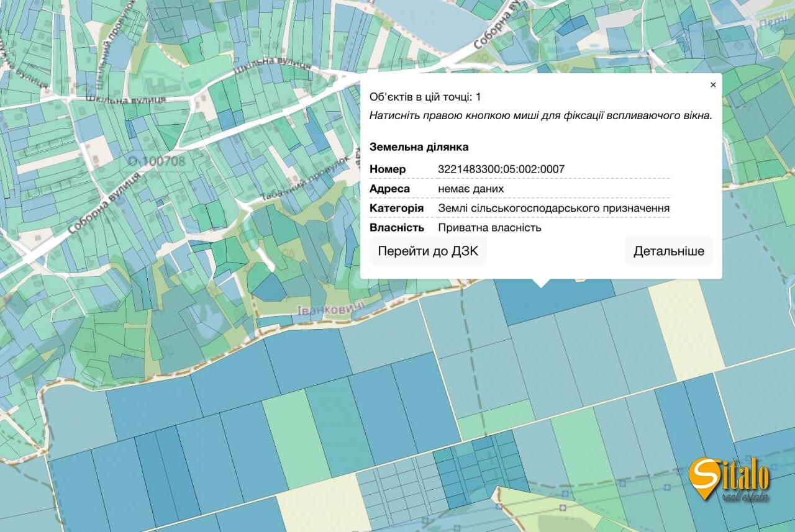Click the O100708 road number label
This screenshot has width=795, height=532.
click(157, 162)
